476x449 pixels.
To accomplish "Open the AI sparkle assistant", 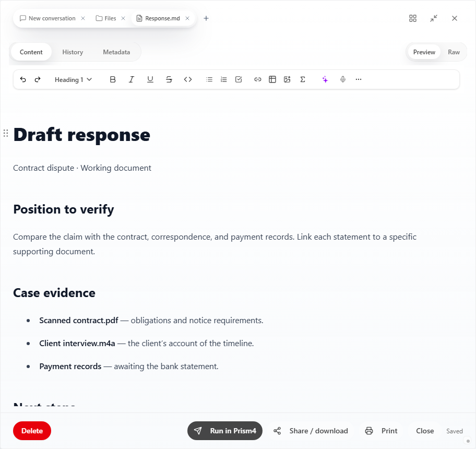I will coord(325,79).
